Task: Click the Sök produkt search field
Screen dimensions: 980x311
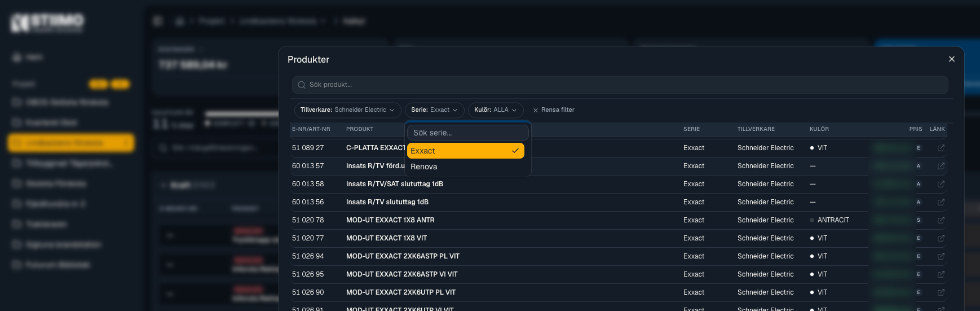Action: 620,85
